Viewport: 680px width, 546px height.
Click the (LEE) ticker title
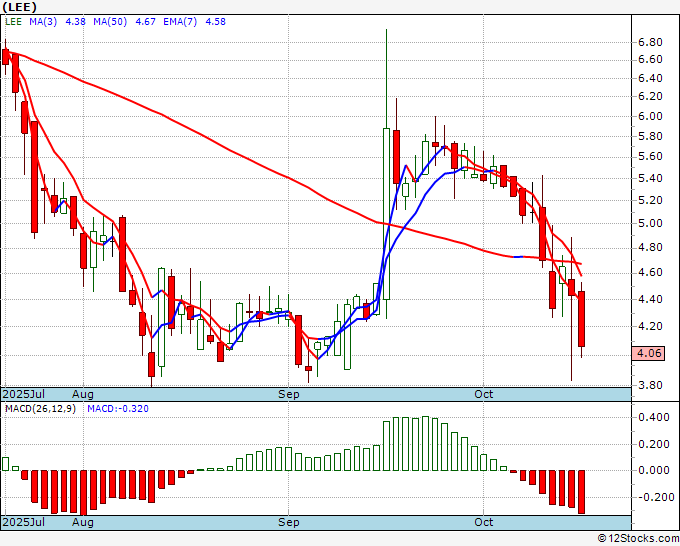[x=20, y=7]
